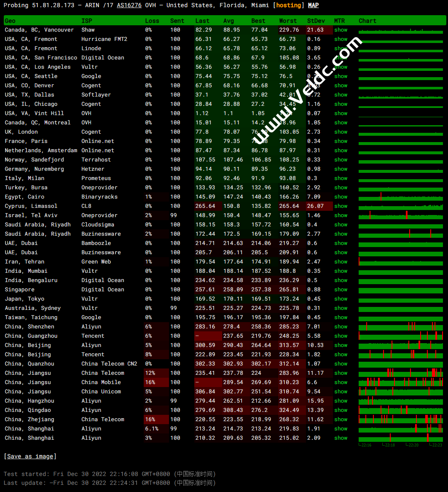Show MTR for Egypt, Cairo Binaryracks

(341, 197)
